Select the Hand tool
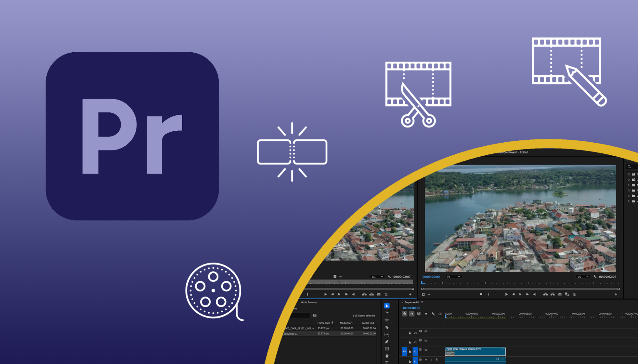Screen dimensions: 638x364 tap(387, 356)
